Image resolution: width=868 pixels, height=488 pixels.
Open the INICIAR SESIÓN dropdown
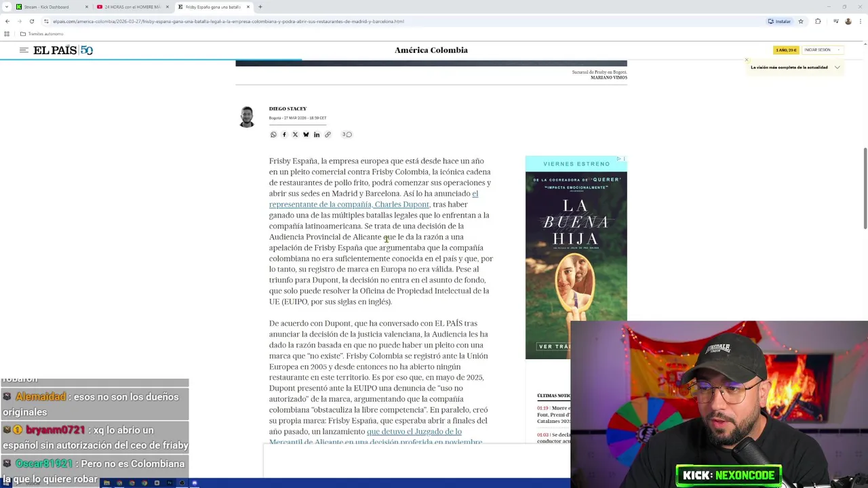pos(823,50)
